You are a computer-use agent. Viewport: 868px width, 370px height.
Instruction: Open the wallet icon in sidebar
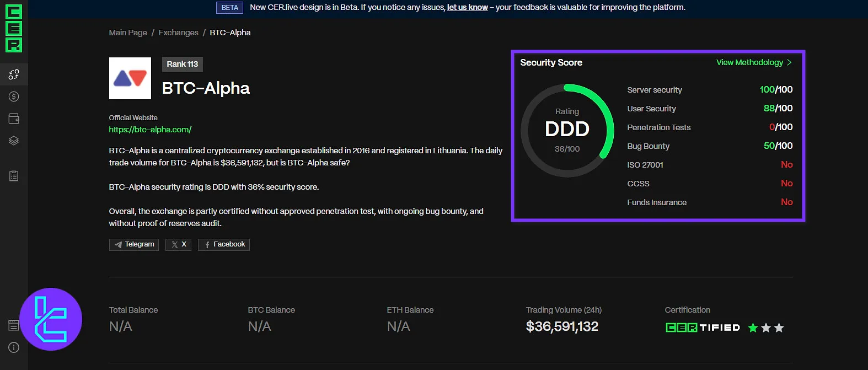coord(14,119)
